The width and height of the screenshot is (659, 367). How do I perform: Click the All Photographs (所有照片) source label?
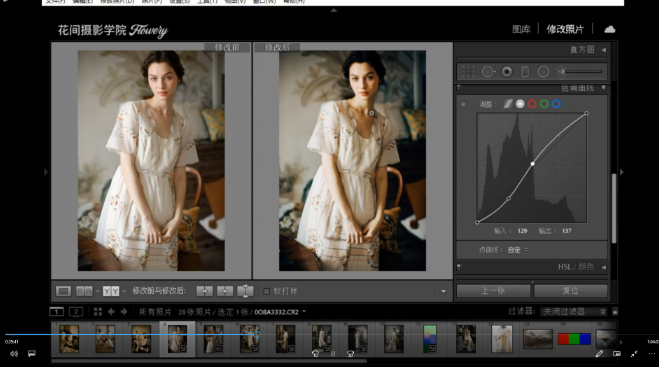(x=155, y=312)
